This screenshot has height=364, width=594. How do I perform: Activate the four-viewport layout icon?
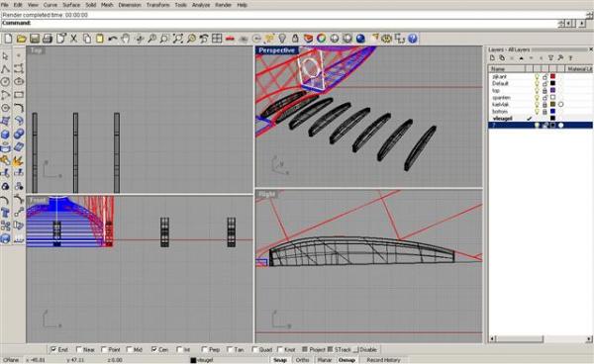coord(217,39)
